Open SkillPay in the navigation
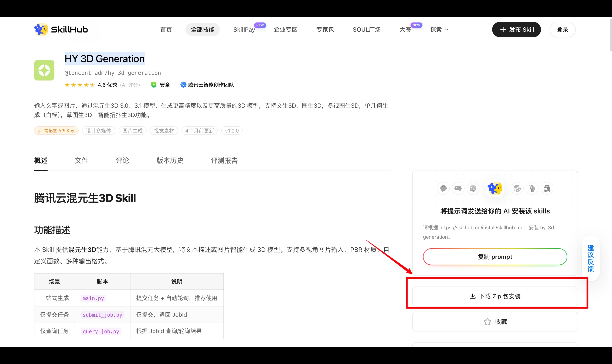 [244, 30]
